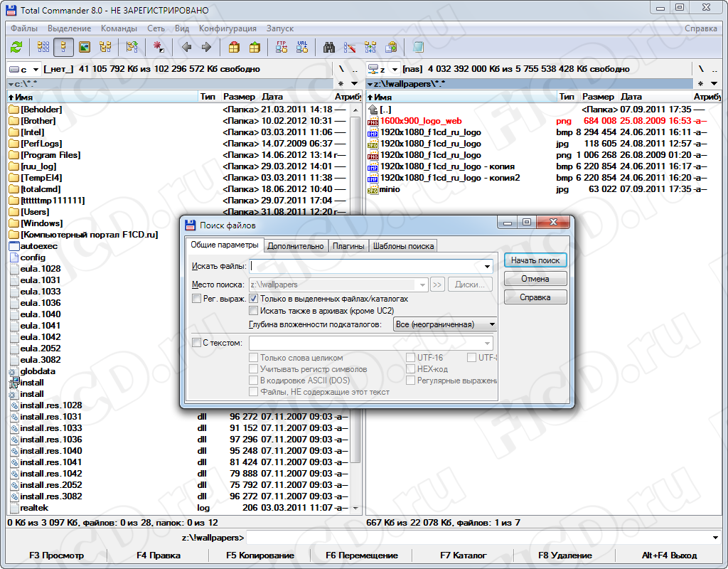Open new URL connection icon
The image size is (728, 569).
click(x=302, y=47)
